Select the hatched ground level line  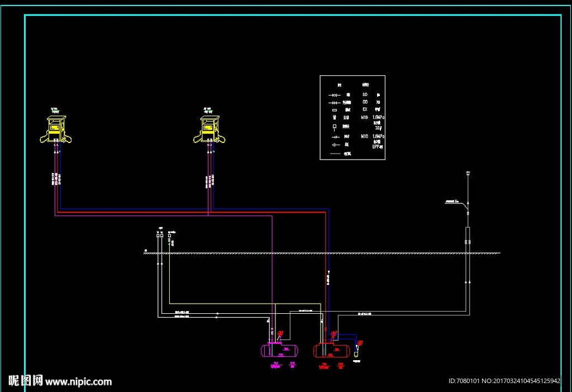tap(322, 253)
